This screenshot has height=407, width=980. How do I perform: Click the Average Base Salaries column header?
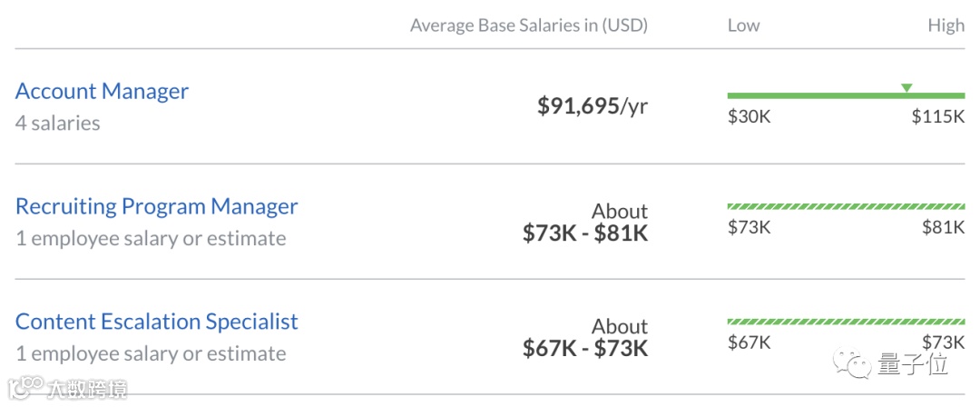click(528, 25)
